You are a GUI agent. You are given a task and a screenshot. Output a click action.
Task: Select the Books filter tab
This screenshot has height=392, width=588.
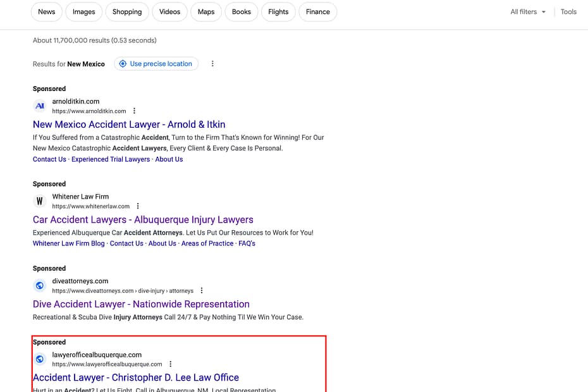point(241,11)
